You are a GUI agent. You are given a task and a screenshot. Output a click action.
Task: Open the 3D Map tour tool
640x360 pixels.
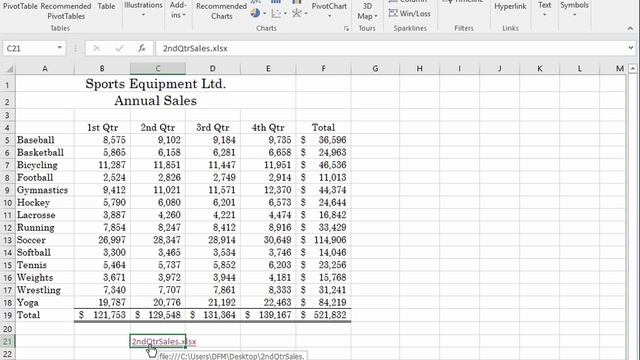367,11
